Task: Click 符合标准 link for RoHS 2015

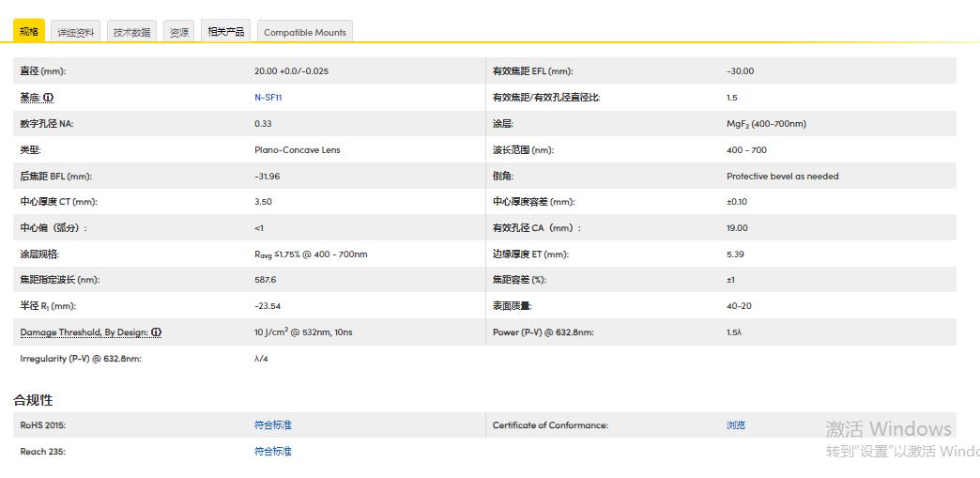Action: tap(273, 425)
